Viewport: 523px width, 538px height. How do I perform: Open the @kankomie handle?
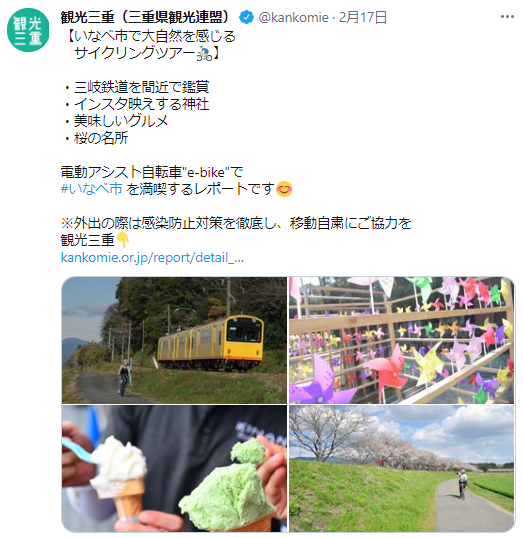point(293,17)
